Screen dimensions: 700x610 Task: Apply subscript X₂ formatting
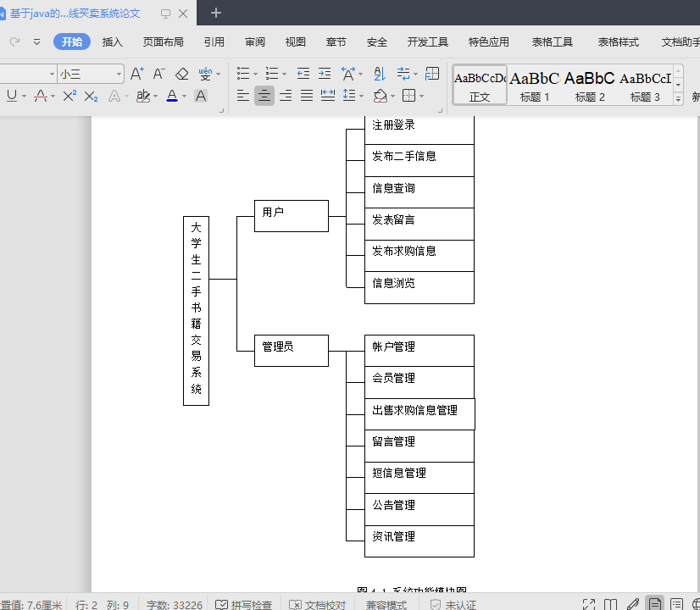pos(91,96)
